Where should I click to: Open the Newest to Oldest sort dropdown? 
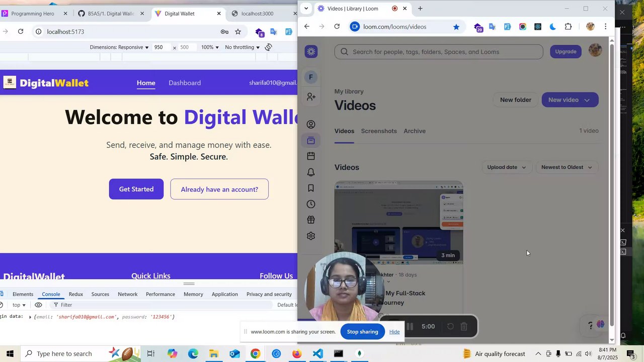pyautogui.click(x=567, y=167)
